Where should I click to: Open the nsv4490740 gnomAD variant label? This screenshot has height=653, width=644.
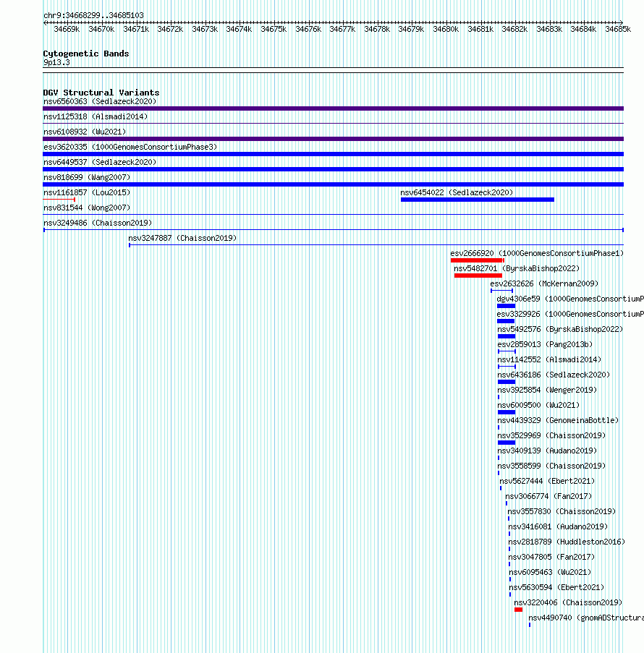586,618
